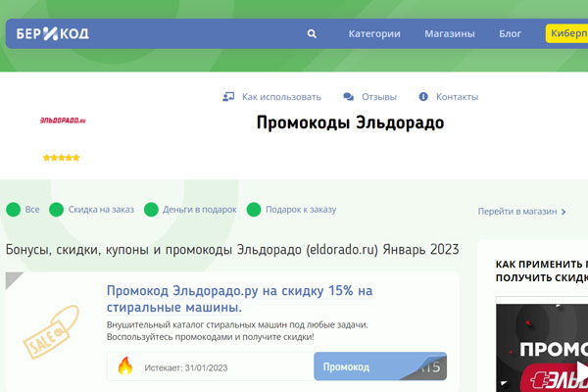The width and height of the screenshot is (588, 392).
Task: Click the Бонусы, скидки, купоны heading text
Action: (232, 250)
